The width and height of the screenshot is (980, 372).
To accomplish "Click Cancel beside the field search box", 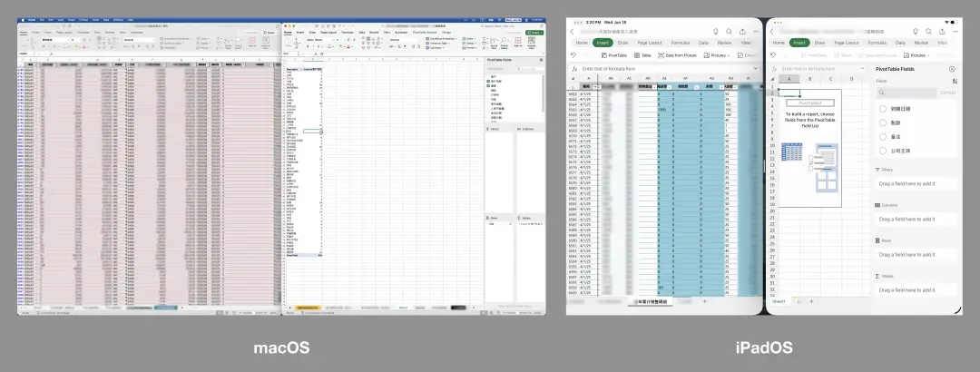I will (x=946, y=93).
